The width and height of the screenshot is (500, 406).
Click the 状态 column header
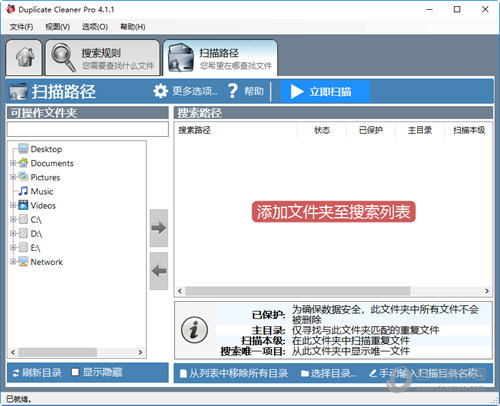tap(322, 130)
